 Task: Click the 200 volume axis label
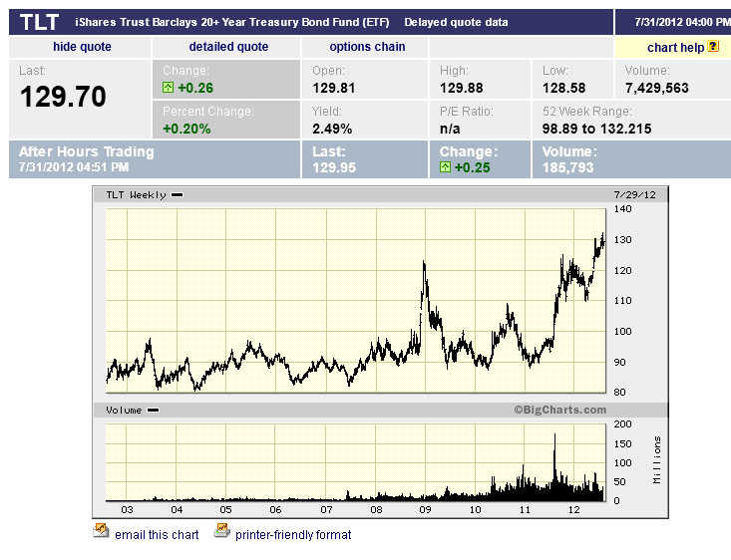(622, 423)
